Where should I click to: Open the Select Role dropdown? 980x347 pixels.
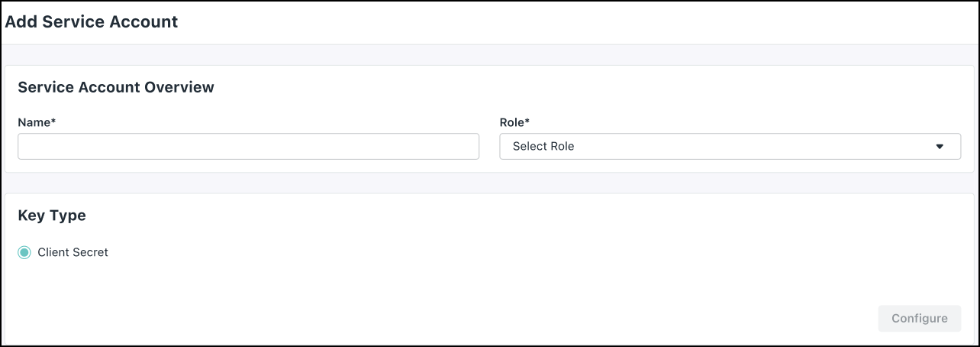pyautogui.click(x=730, y=146)
